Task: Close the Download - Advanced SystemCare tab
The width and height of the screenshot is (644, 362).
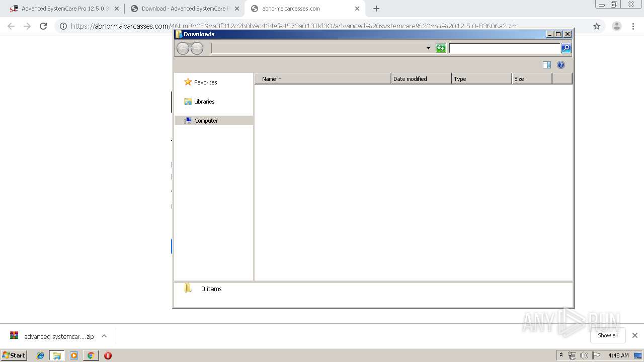Action: point(237,9)
